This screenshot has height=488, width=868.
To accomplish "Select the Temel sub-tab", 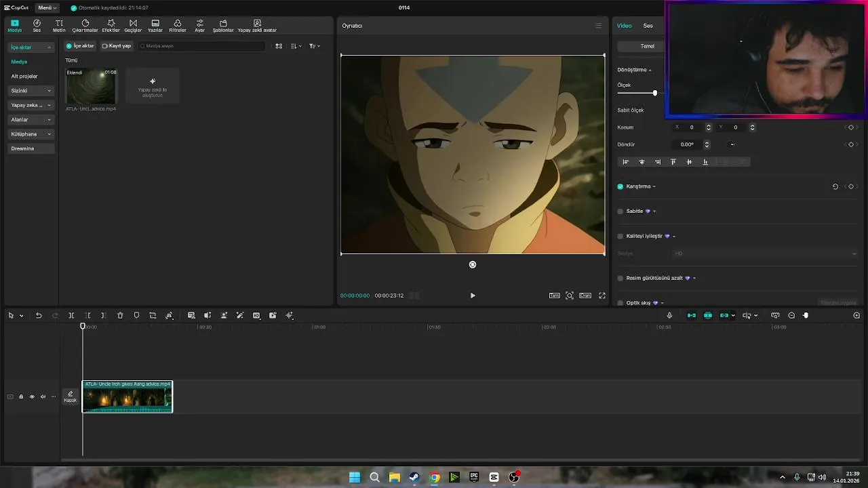I will [648, 46].
